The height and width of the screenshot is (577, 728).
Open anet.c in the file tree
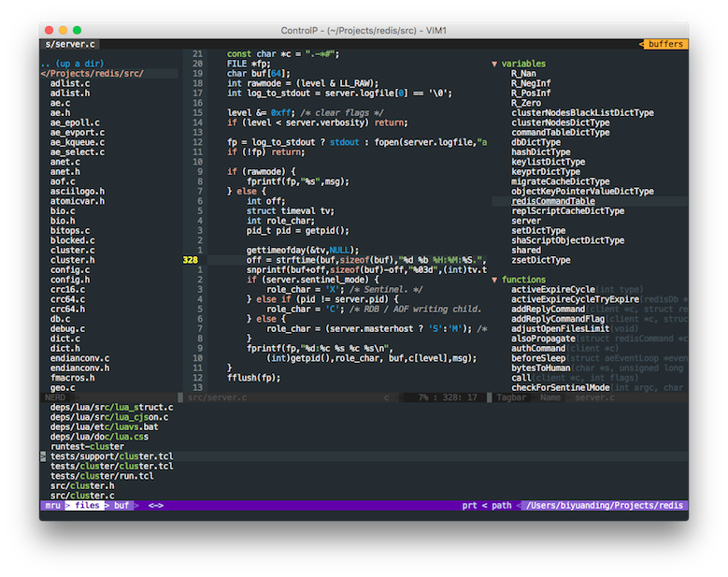pos(65,162)
